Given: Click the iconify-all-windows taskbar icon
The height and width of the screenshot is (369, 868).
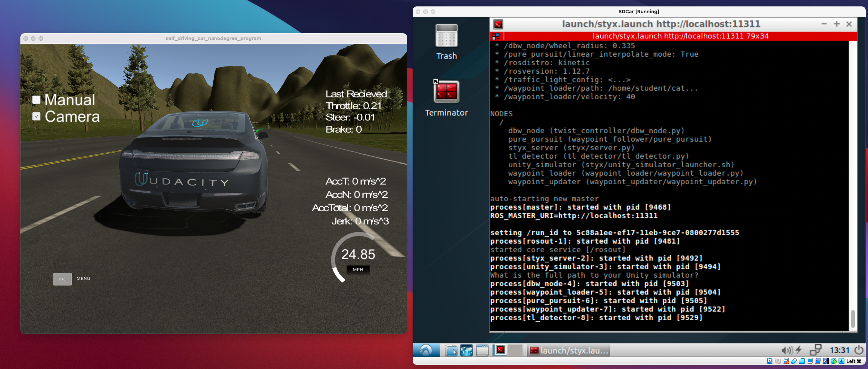Looking at the screenshot, I should pyautogui.click(x=482, y=350).
